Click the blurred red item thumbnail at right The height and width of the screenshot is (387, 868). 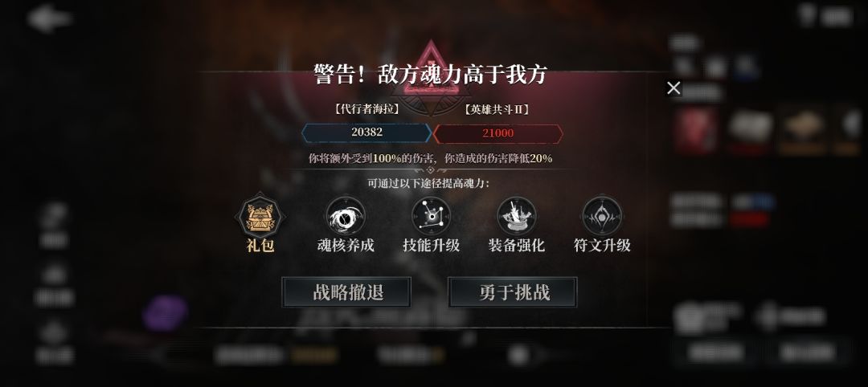696,130
